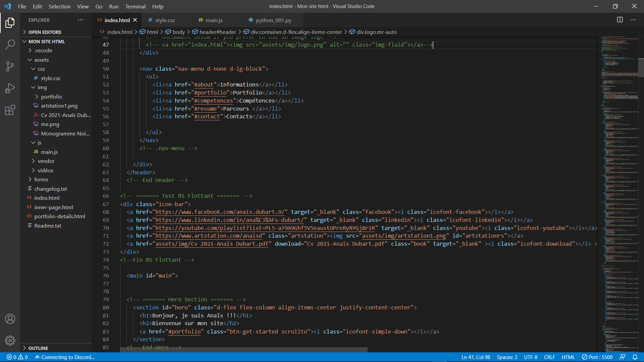
Task: Open the Terminal menu
Action: click(x=135, y=6)
